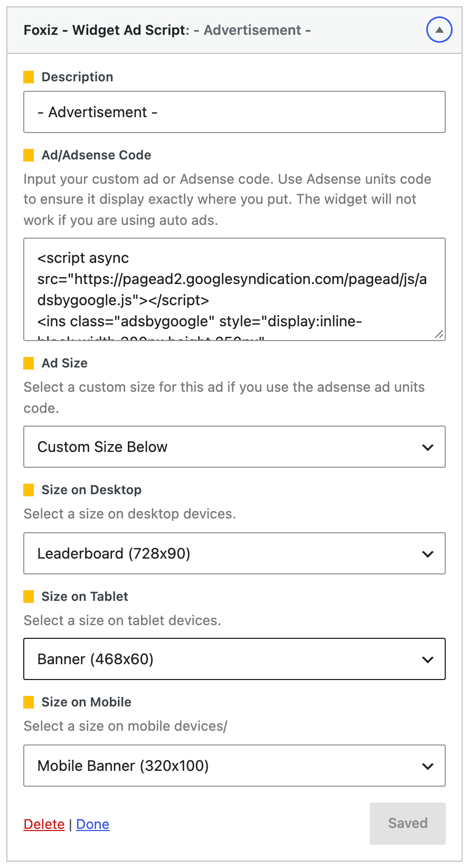Image resolution: width=469 pixels, height=868 pixels.
Task: Click the 'Select a size on desktop devices.' text
Action: tap(129, 514)
